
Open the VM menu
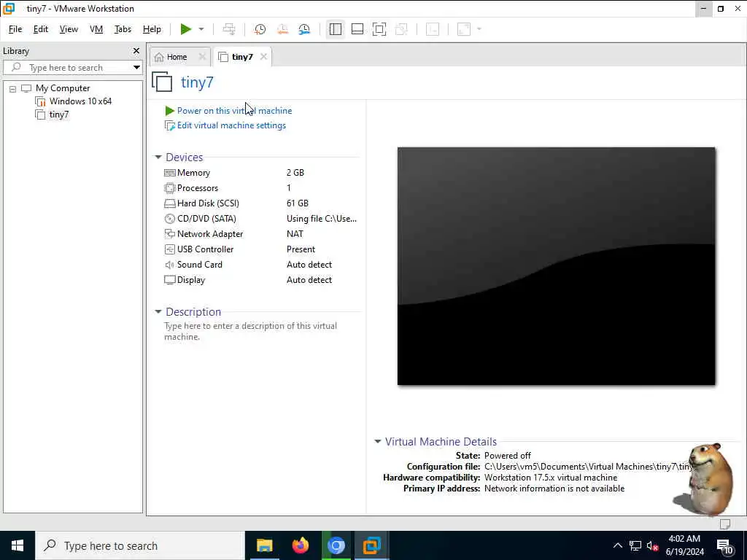pos(96,29)
